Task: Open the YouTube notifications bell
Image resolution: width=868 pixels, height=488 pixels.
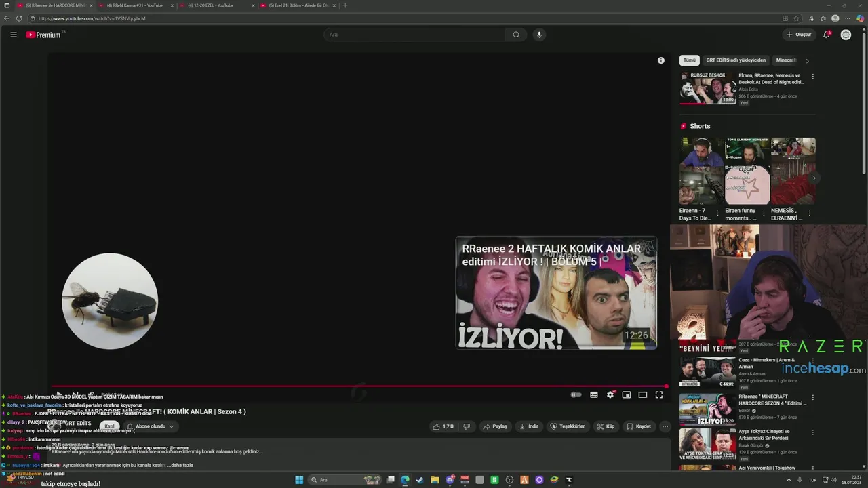Action: click(x=827, y=35)
